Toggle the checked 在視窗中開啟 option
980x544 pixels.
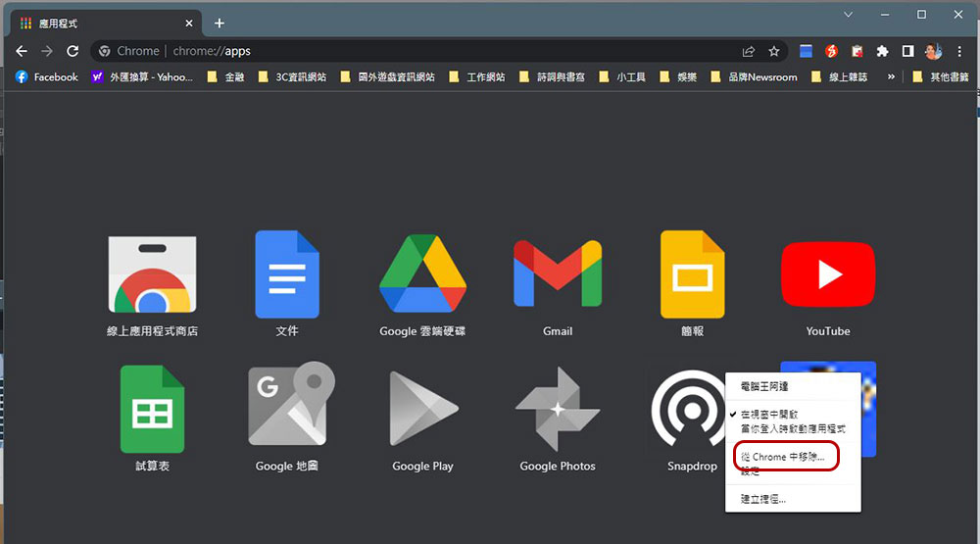pos(769,415)
